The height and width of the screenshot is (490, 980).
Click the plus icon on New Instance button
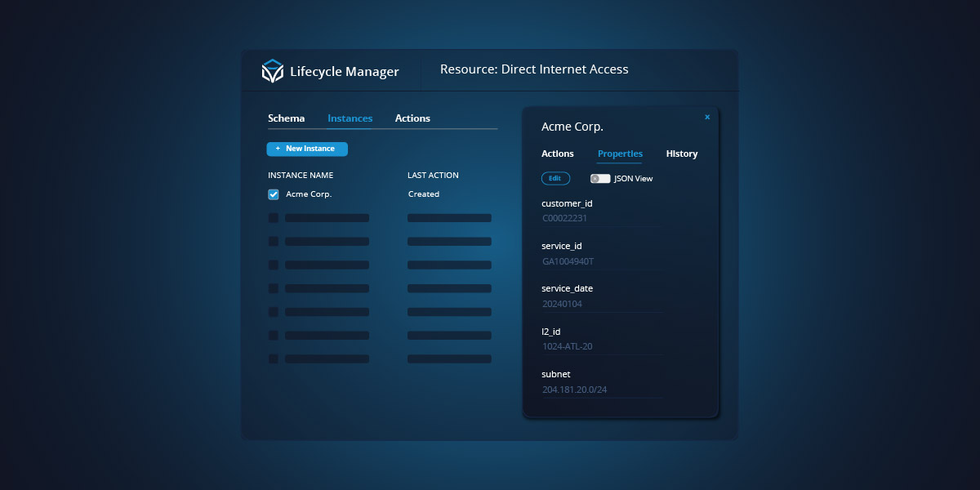click(276, 149)
